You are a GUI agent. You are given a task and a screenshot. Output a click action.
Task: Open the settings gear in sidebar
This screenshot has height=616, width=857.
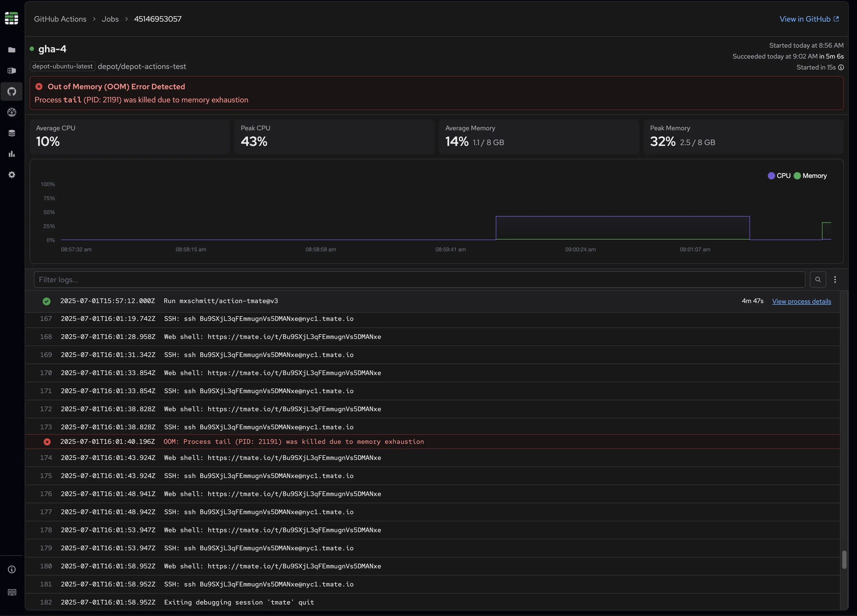[x=12, y=174]
